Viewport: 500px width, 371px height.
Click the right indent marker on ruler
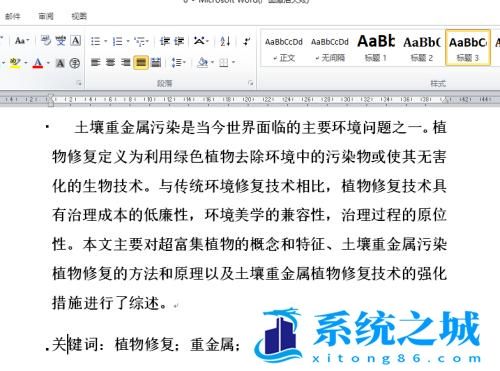point(445,100)
